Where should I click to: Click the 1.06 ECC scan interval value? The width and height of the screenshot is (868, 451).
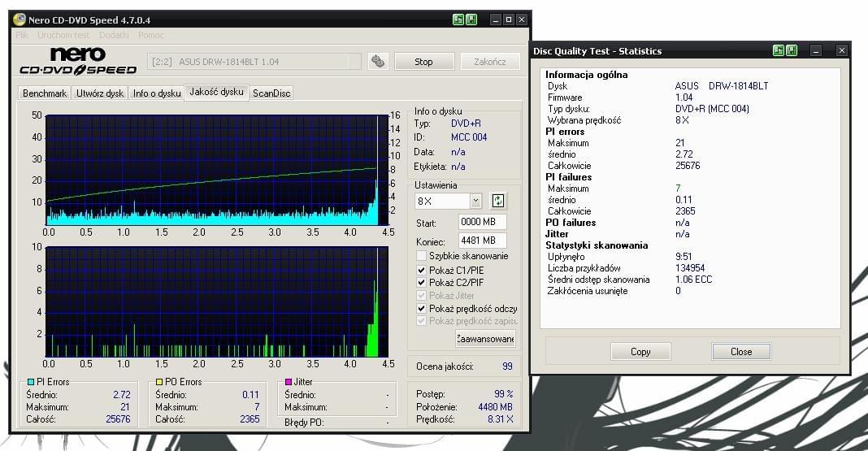693,280
